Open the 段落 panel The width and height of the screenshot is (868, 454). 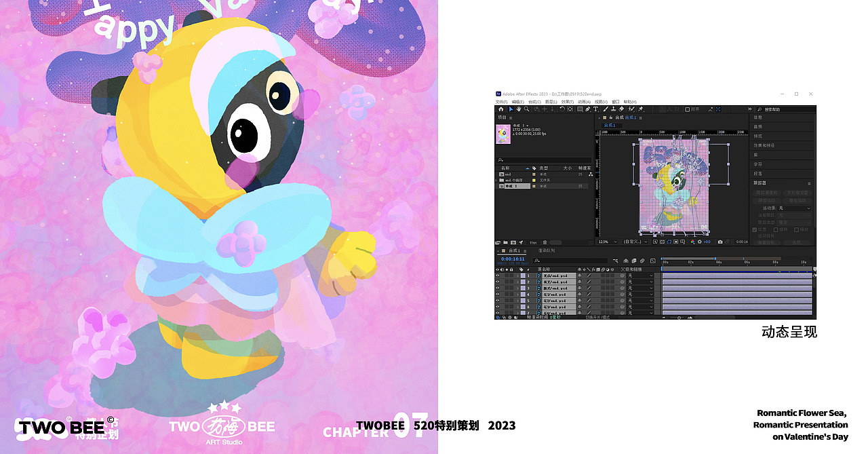click(757, 174)
